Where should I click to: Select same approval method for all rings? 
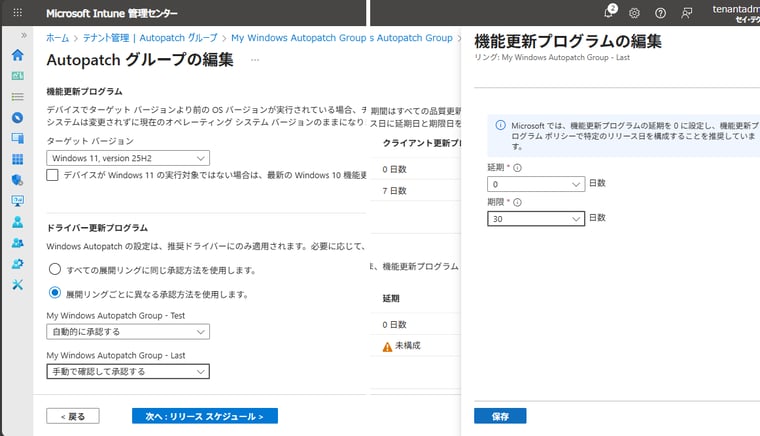54,270
